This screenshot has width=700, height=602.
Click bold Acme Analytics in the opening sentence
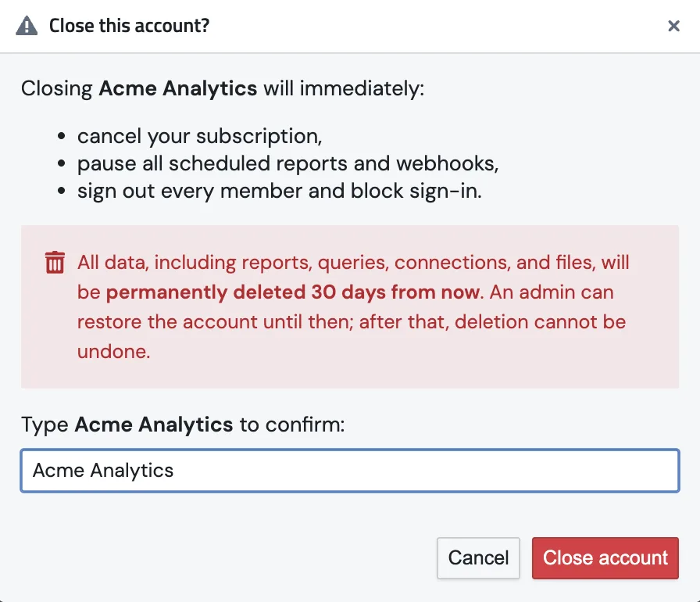177,88
